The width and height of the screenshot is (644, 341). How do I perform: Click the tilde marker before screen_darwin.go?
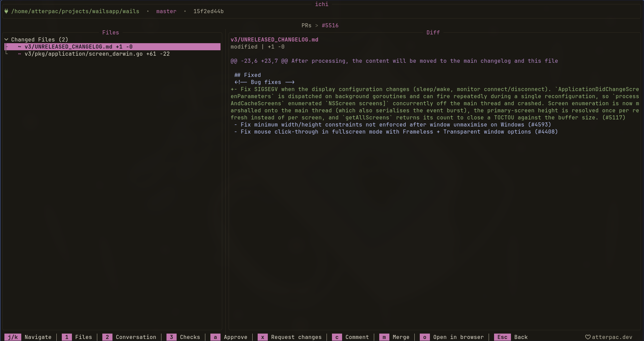pyautogui.click(x=20, y=54)
